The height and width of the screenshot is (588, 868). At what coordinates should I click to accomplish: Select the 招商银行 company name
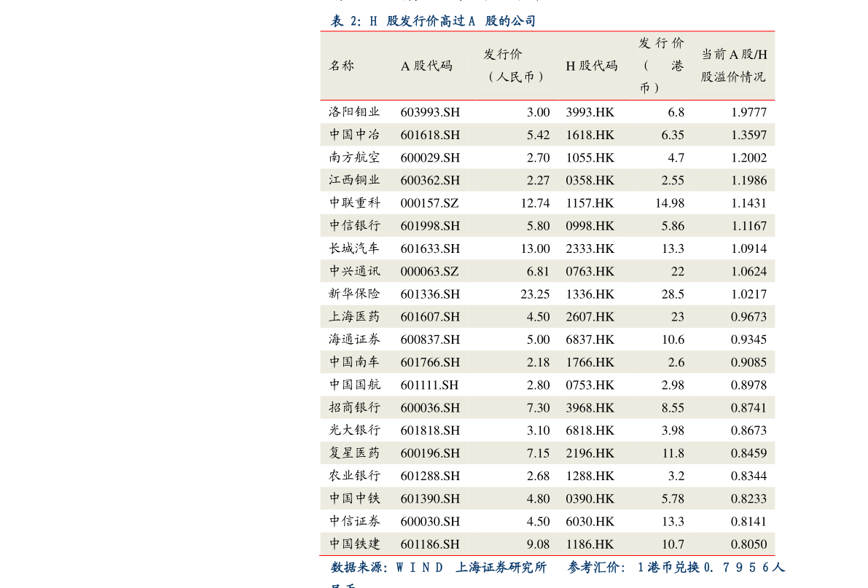pyautogui.click(x=354, y=407)
